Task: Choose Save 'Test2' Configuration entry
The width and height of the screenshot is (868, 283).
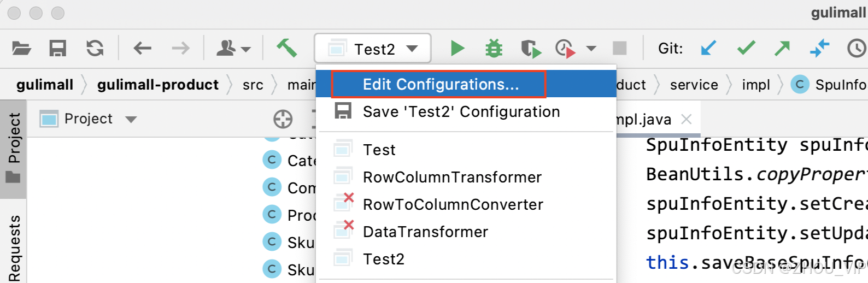Action: point(461,111)
